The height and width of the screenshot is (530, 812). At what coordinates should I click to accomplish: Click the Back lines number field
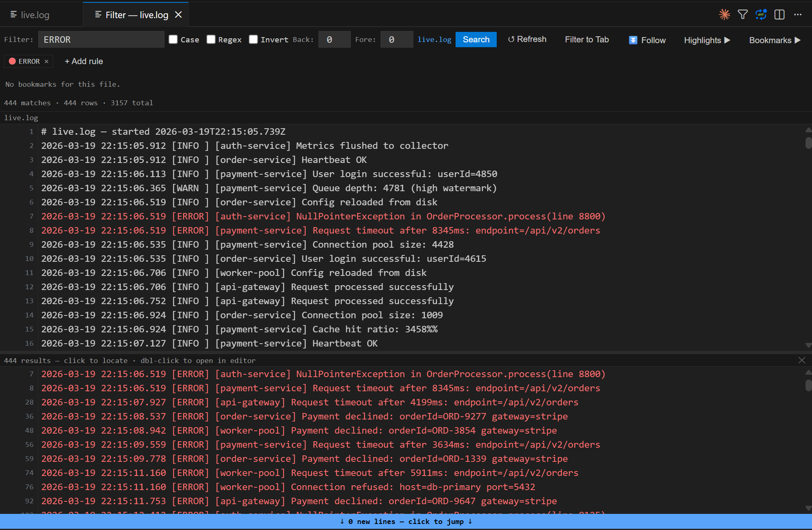point(334,40)
